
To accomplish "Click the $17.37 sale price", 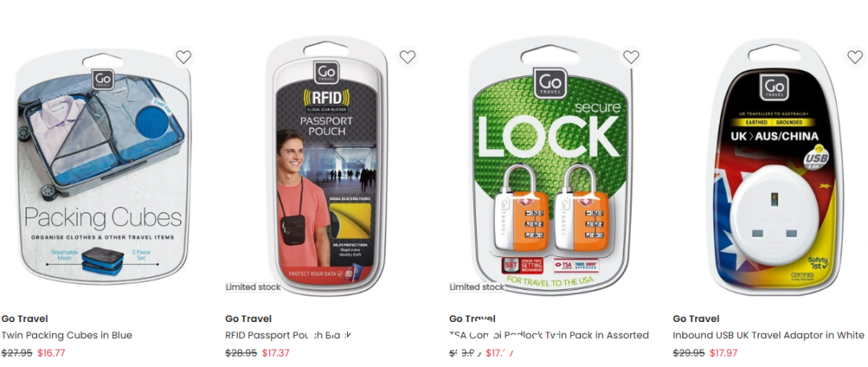I will coord(275,353).
